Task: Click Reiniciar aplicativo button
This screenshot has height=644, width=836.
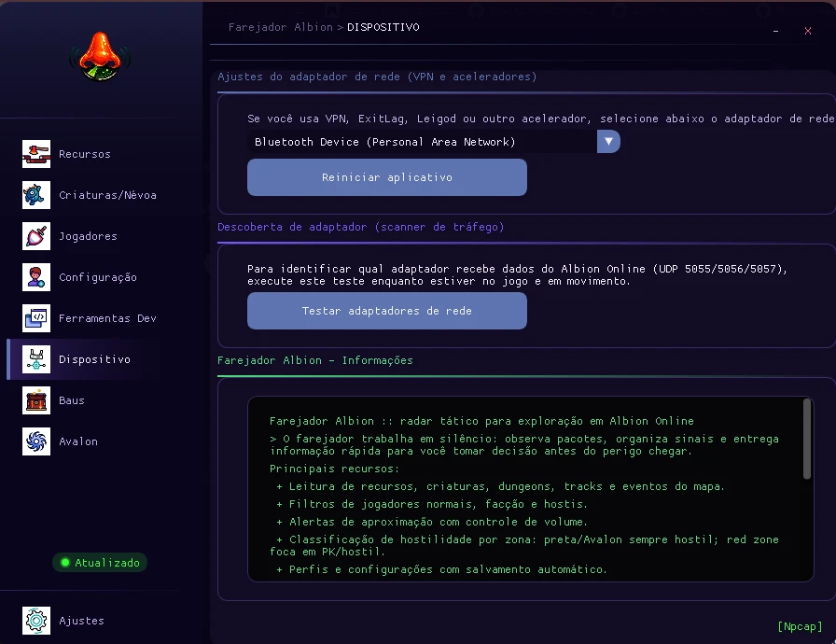Action: point(387,177)
